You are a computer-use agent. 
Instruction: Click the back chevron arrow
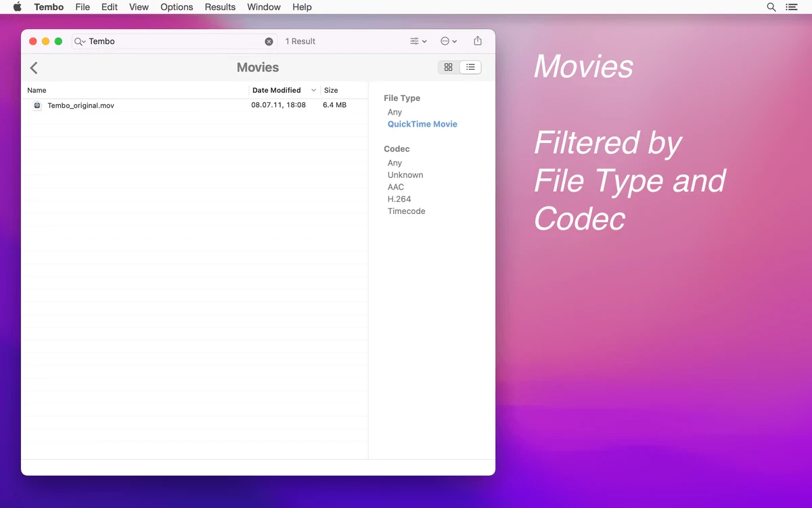pos(34,68)
